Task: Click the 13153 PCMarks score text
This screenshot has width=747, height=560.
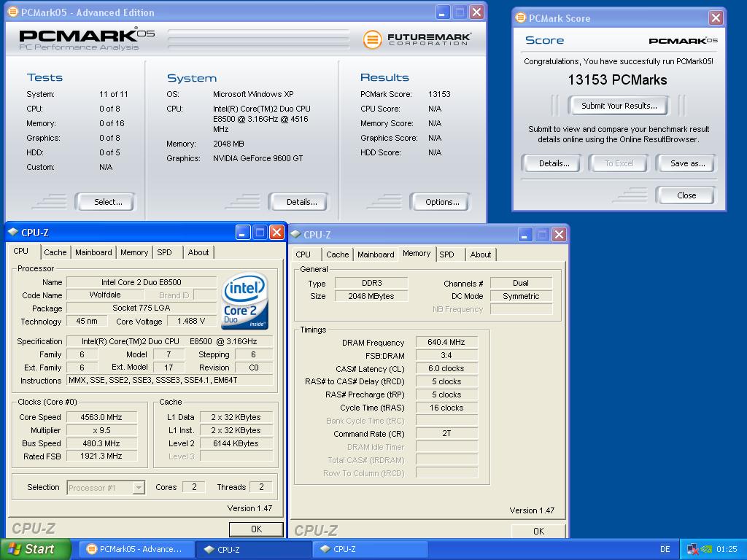Action: [617, 79]
